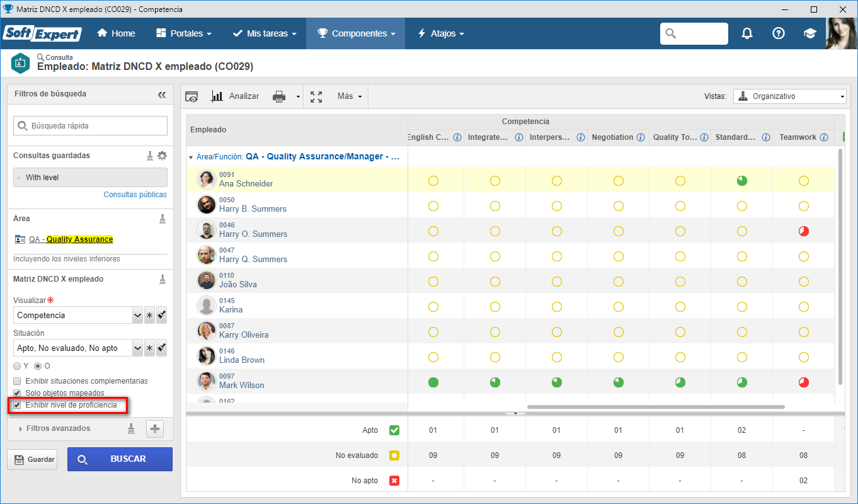Viewport: 858px width, 504px height.
Task: Uncheck Solo objetos mapeados
Action: (17, 393)
